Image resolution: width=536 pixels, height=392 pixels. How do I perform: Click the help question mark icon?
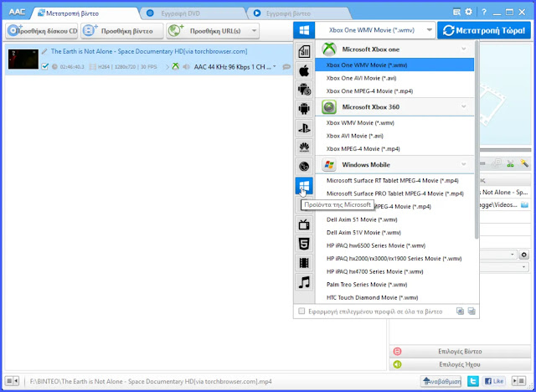pos(484,13)
